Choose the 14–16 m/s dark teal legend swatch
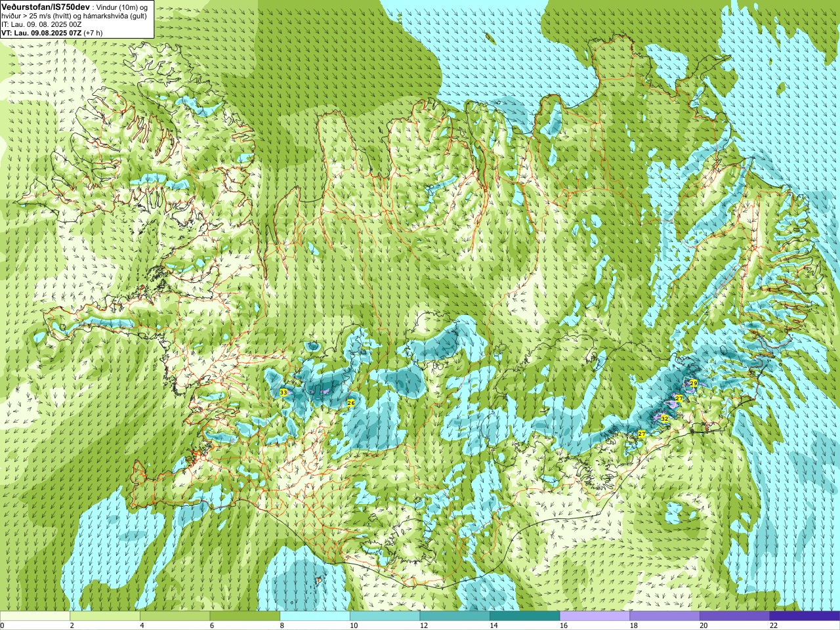 pyautogui.click(x=525, y=616)
